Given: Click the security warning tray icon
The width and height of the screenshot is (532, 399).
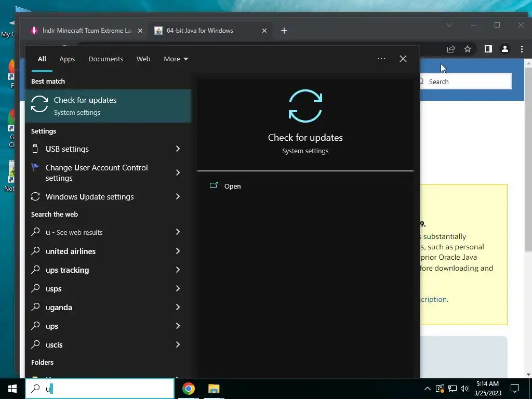Looking at the screenshot, I should (x=440, y=389).
